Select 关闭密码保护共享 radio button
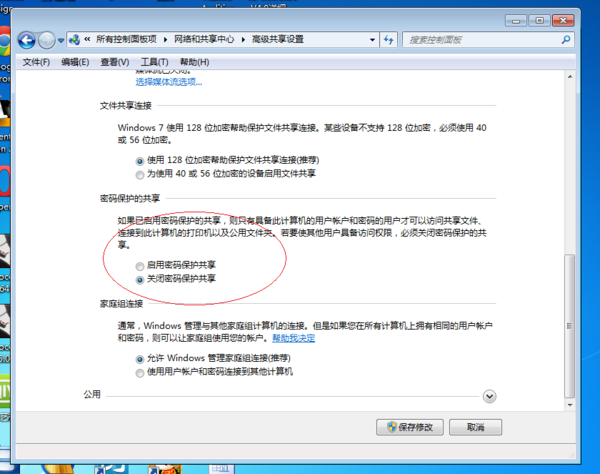Screen dimensions: 600x474 140,280
